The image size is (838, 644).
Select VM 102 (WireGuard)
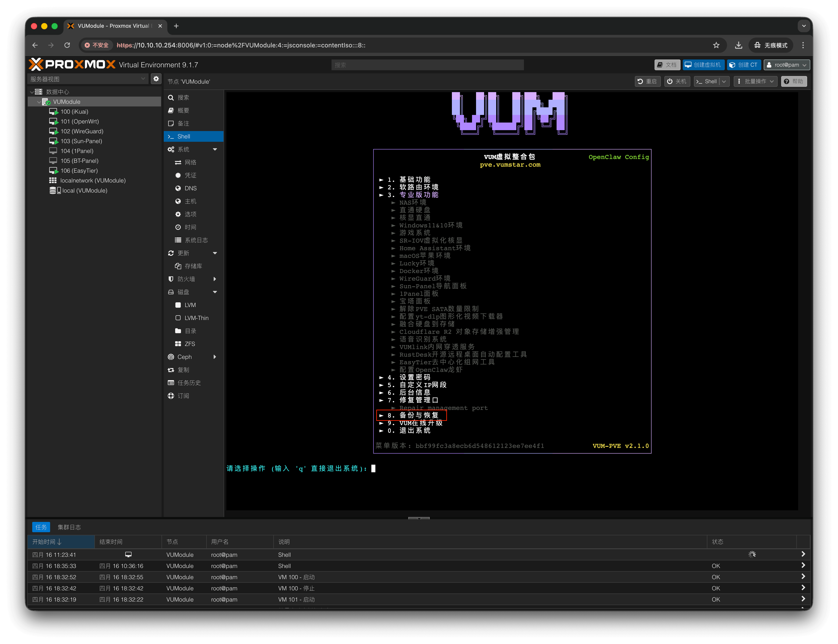point(81,131)
